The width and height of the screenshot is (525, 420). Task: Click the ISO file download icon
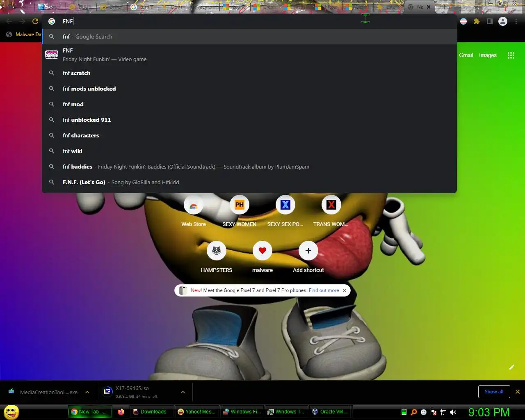107,391
